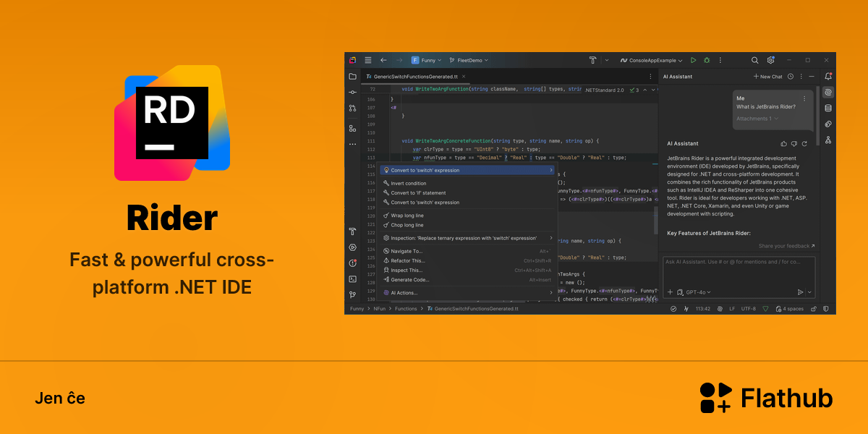This screenshot has height=434, width=868.
Task: Open the Git tool window at sidebar bottom
Action: [352, 294]
